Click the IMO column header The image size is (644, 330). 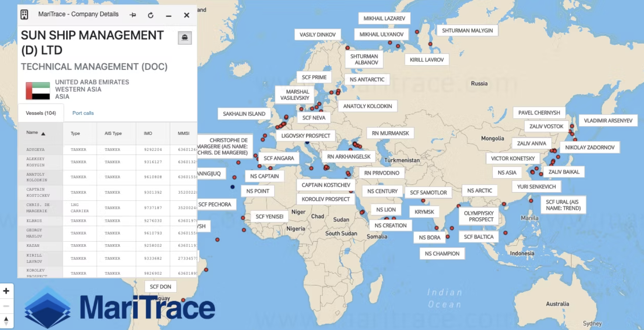(153, 133)
